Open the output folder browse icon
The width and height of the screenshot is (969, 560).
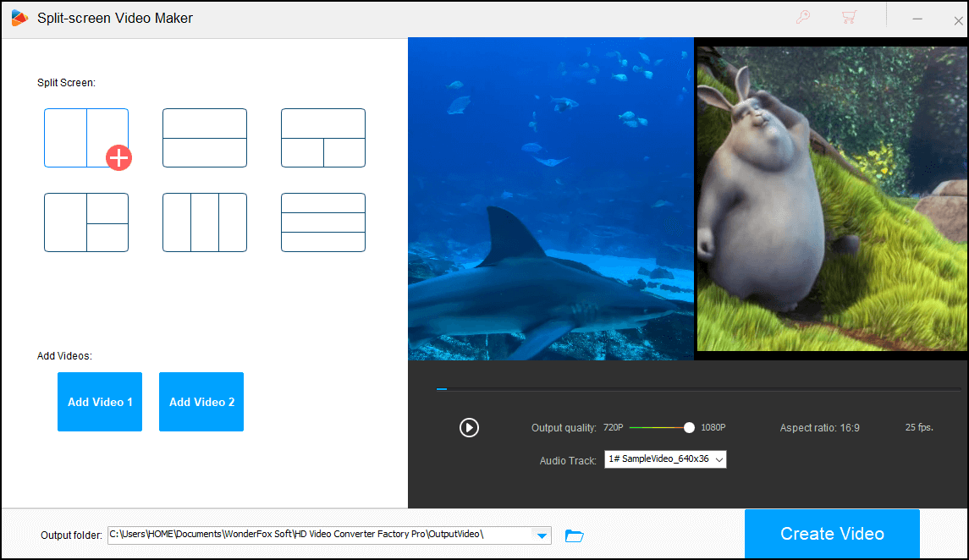point(574,535)
